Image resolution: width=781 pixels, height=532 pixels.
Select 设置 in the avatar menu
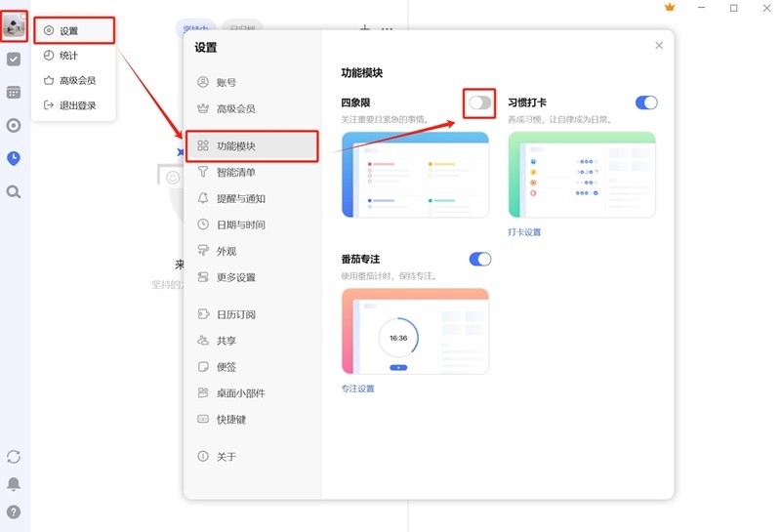click(x=74, y=30)
